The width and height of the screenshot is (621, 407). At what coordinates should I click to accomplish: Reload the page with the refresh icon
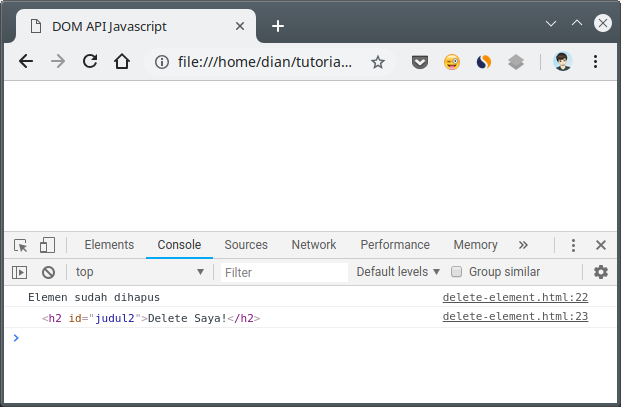click(89, 62)
